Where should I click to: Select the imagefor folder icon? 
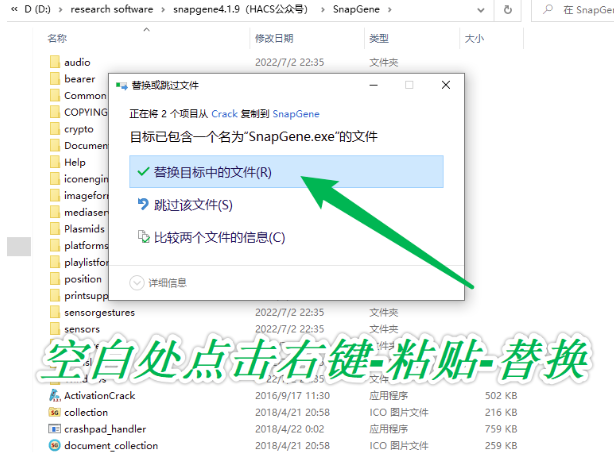pyautogui.click(x=55, y=195)
